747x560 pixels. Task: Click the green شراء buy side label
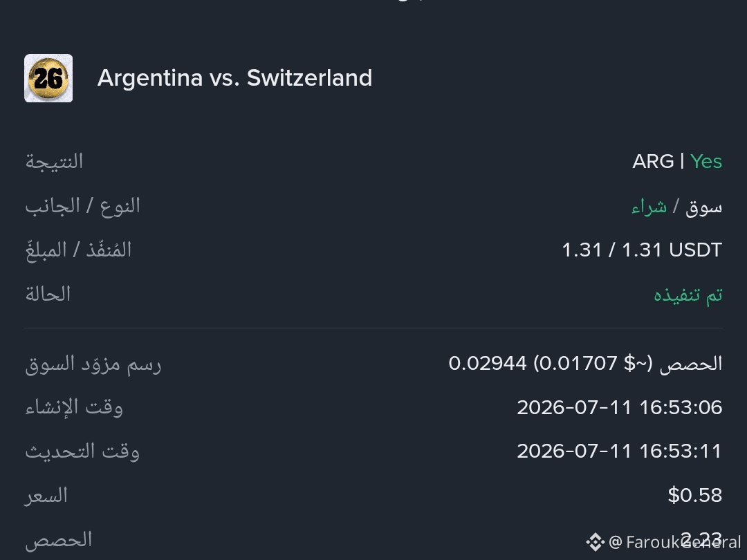coord(649,207)
